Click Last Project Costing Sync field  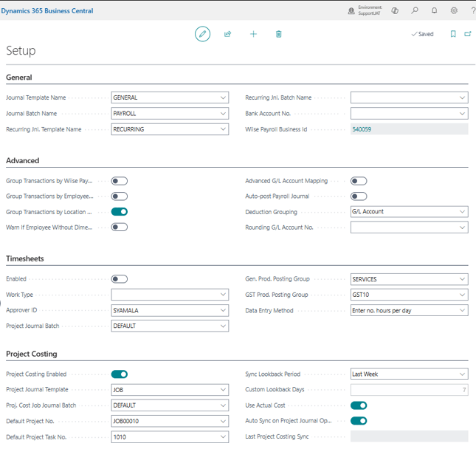[x=410, y=436]
